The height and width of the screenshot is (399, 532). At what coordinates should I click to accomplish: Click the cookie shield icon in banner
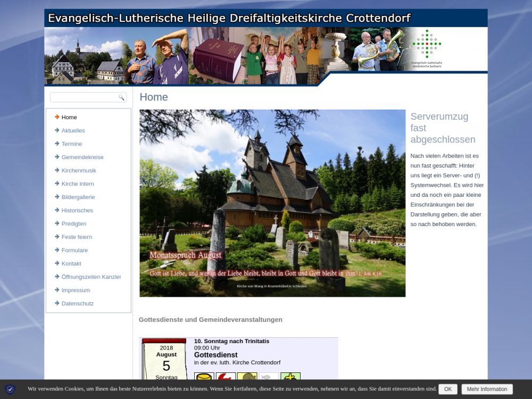pyautogui.click(x=10, y=389)
